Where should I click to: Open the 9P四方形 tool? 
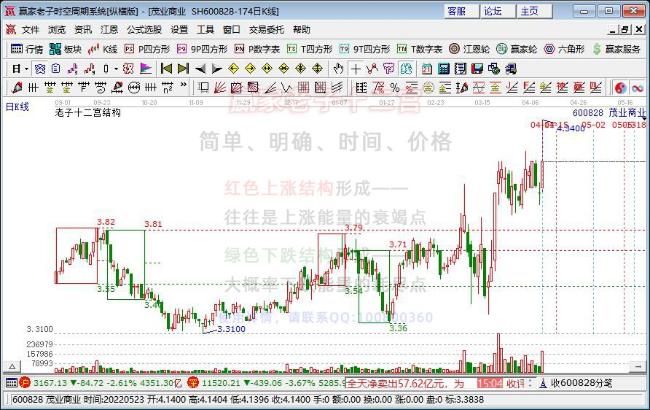[202, 49]
